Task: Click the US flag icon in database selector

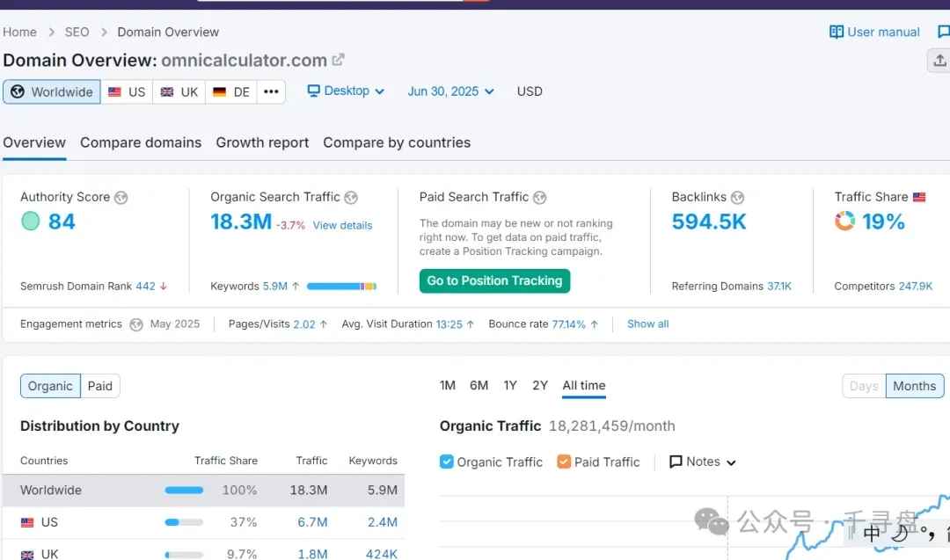Action: (x=114, y=92)
